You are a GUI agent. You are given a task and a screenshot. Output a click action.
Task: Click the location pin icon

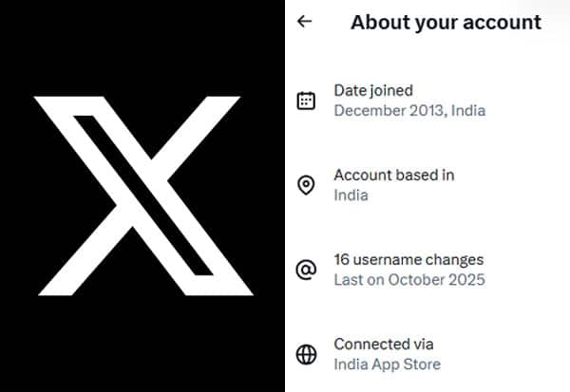(x=306, y=185)
